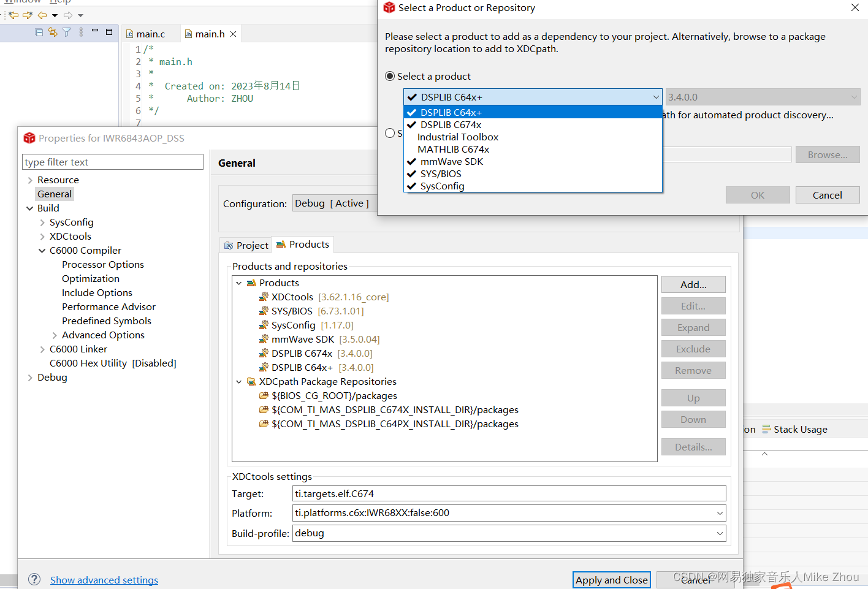Screen dimensions: 868x589
Task: Choose the Select a product radio button
Action: coord(390,76)
